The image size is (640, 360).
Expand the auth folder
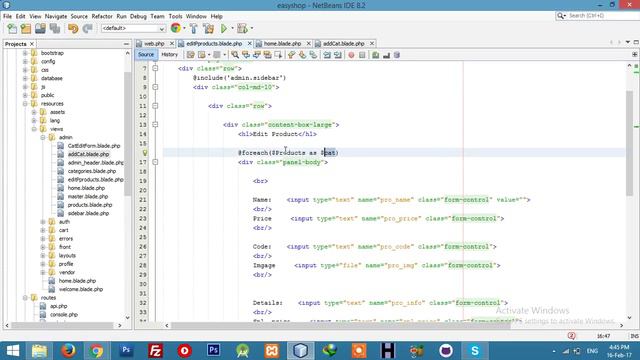(x=43, y=222)
